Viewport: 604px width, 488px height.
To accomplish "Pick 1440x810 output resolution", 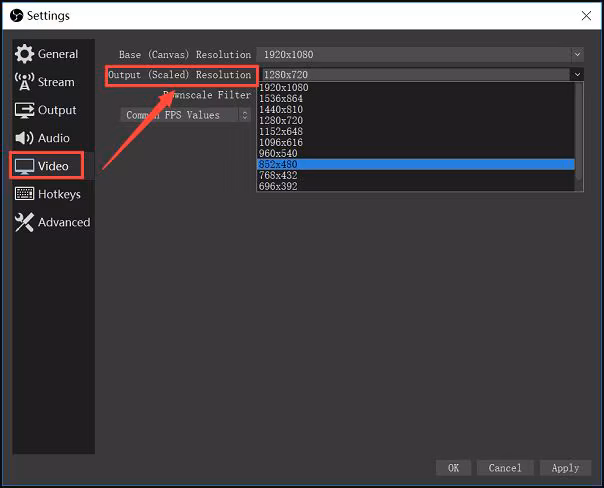I will (x=416, y=109).
